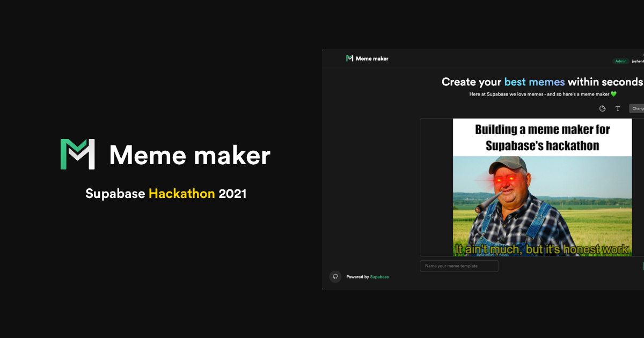Select the add text "T" tool icon
The width and height of the screenshot is (644, 338).
[x=618, y=108]
